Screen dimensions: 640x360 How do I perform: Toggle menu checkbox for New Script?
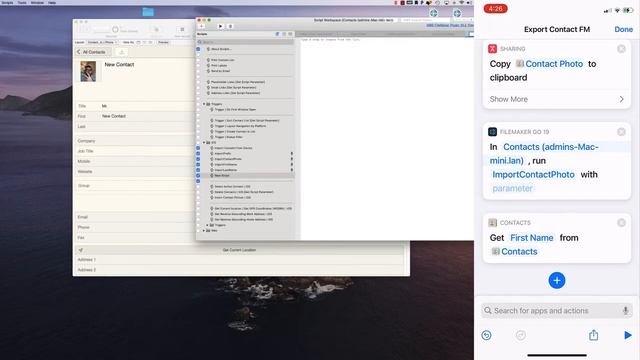tap(198, 176)
